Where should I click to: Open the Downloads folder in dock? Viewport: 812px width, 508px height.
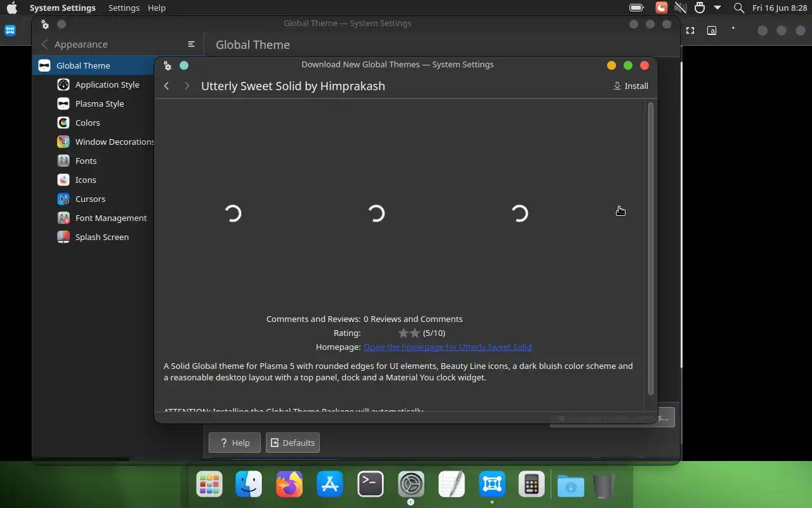pos(571,486)
